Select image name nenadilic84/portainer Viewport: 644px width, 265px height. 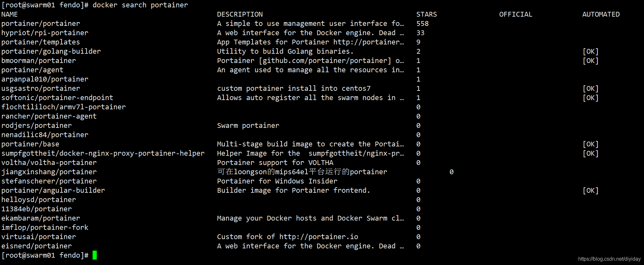click(x=45, y=135)
